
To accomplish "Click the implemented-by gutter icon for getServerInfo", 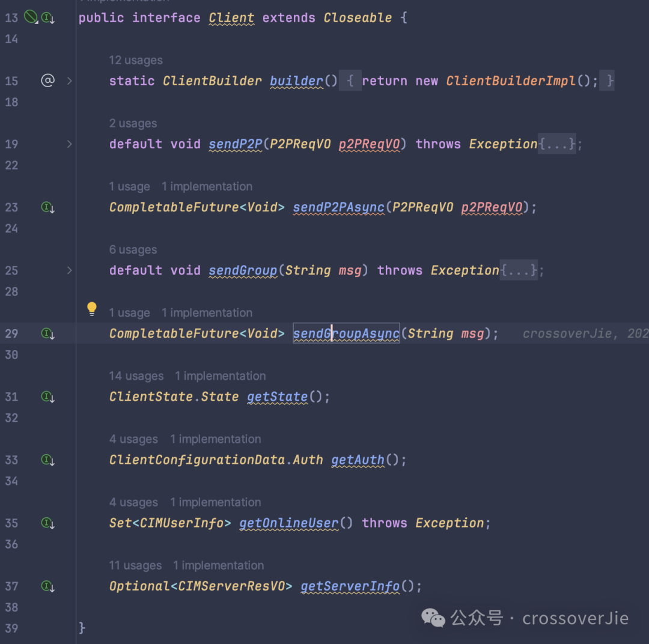I will pyautogui.click(x=48, y=586).
